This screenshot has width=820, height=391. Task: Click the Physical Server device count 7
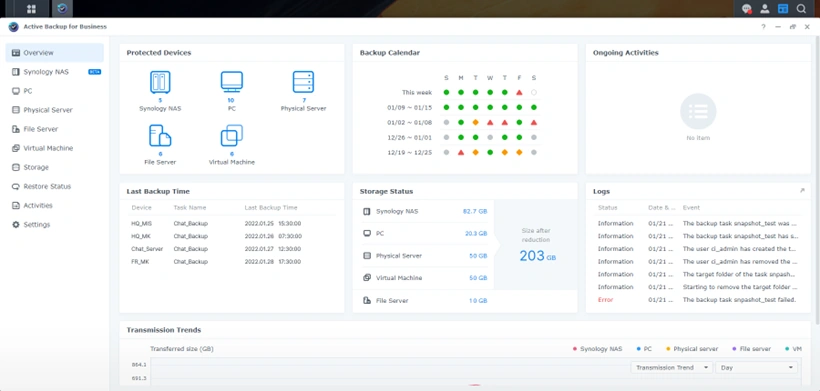[304, 100]
